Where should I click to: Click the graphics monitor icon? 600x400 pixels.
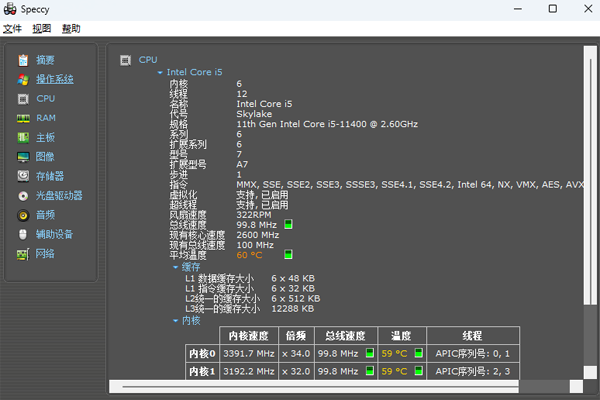point(23,157)
